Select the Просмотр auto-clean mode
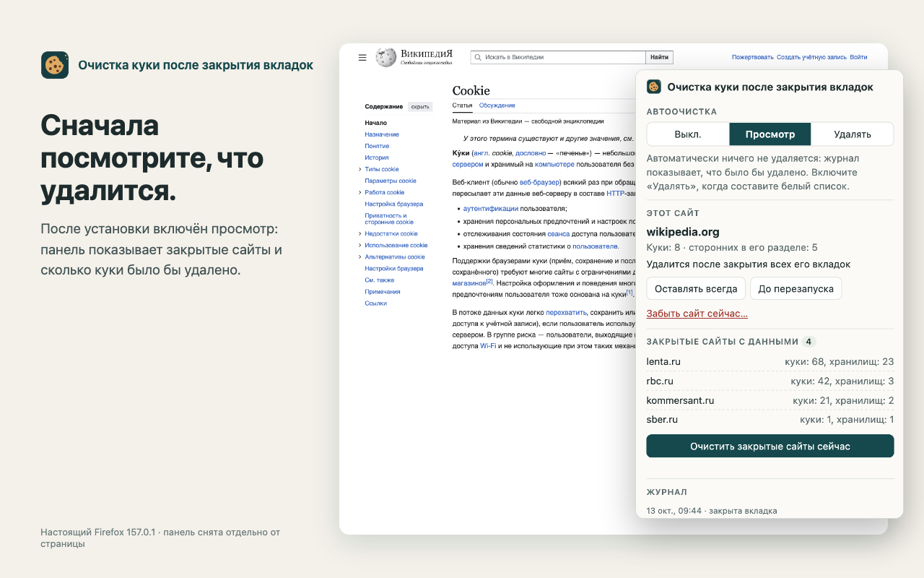Image resolution: width=924 pixels, height=578 pixels. tap(770, 134)
